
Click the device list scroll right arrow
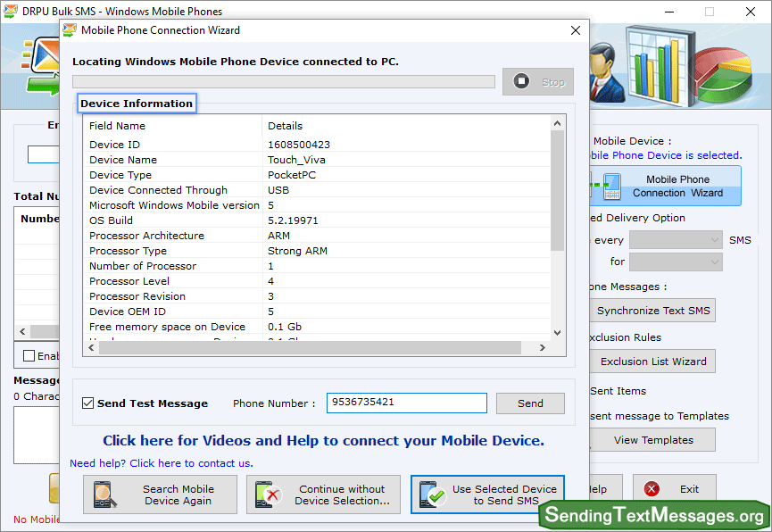pyautogui.click(x=542, y=348)
